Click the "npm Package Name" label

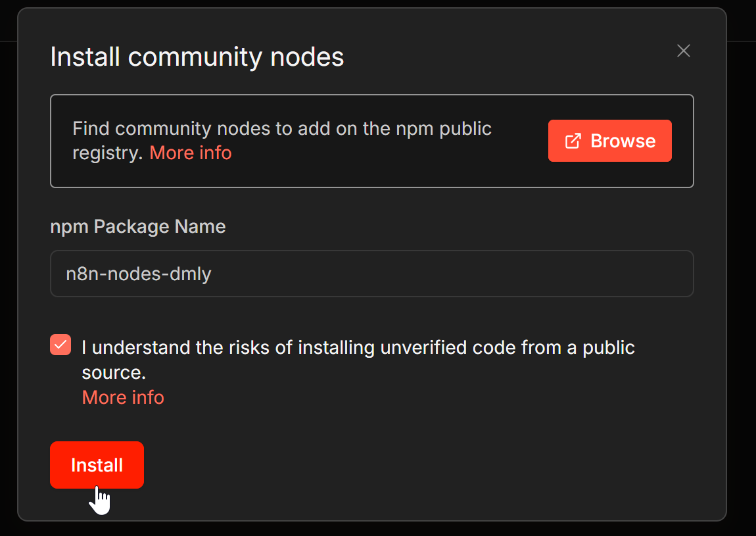click(x=138, y=227)
